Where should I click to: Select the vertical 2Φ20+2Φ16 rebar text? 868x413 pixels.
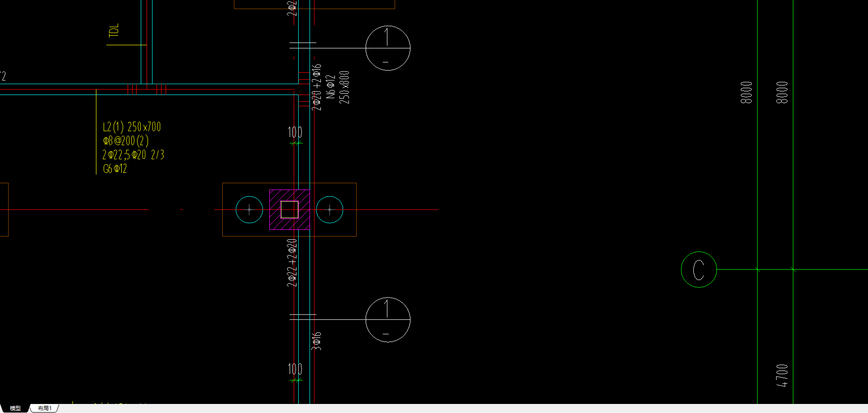[316, 87]
